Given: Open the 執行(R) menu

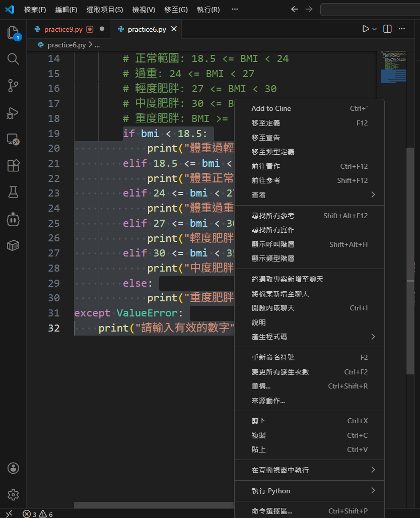Looking at the screenshot, I should coord(208,9).
